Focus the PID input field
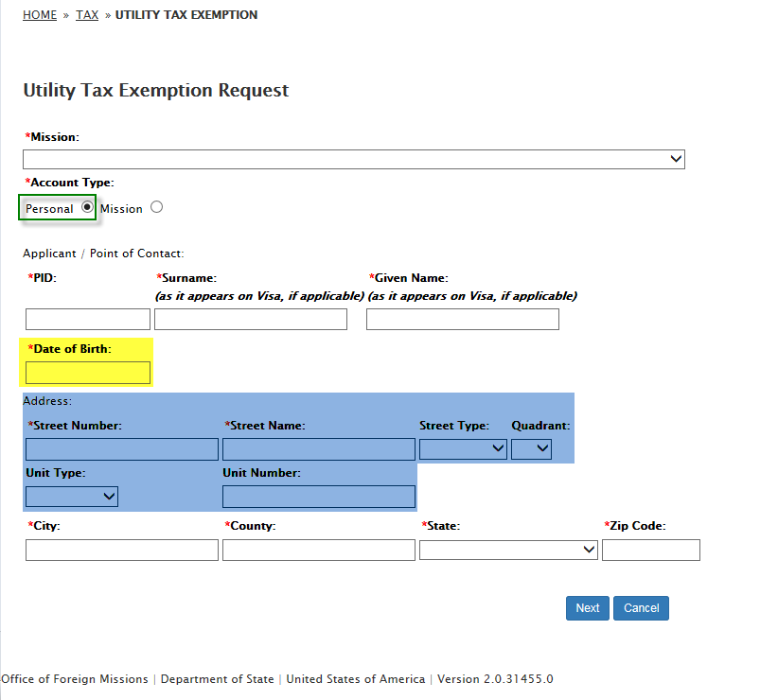 (x=88, y=319)
